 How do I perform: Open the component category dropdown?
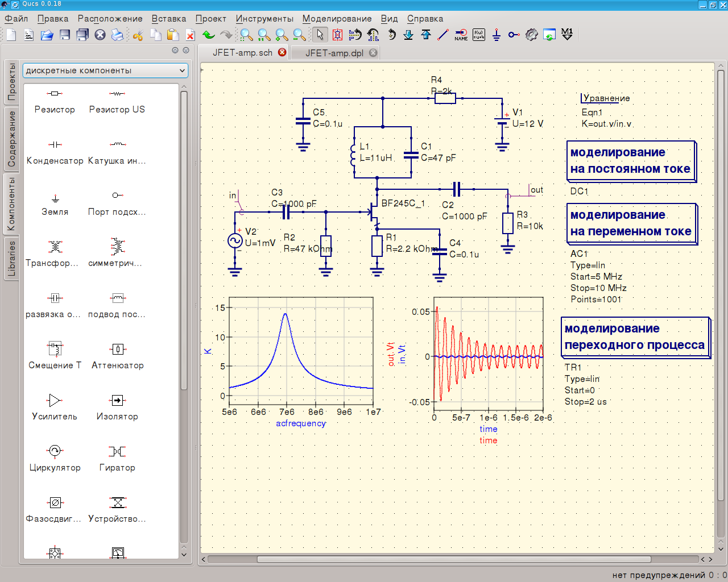[106, 70]
